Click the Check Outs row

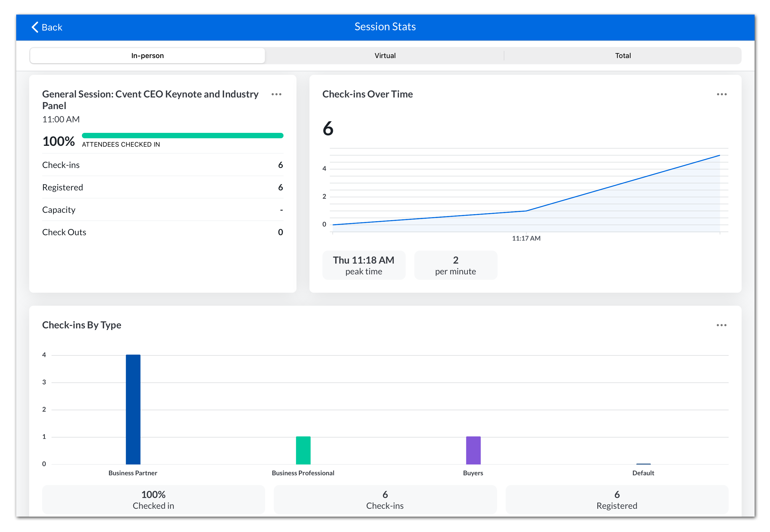pos(162,232)
